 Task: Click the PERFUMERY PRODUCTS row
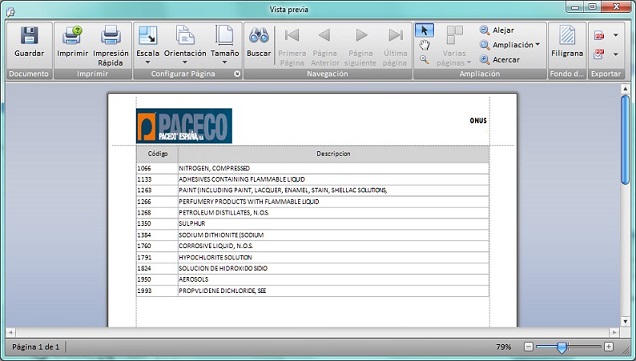click(x=313, y=202)
